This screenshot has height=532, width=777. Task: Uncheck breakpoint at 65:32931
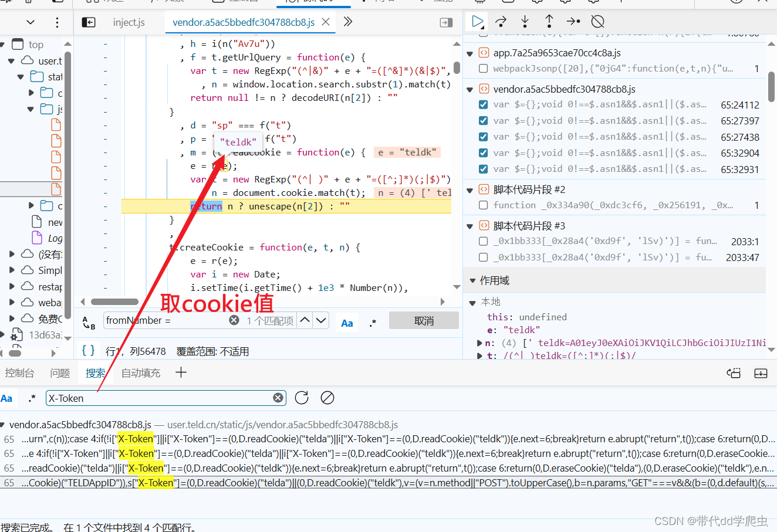tap(483, 169)
